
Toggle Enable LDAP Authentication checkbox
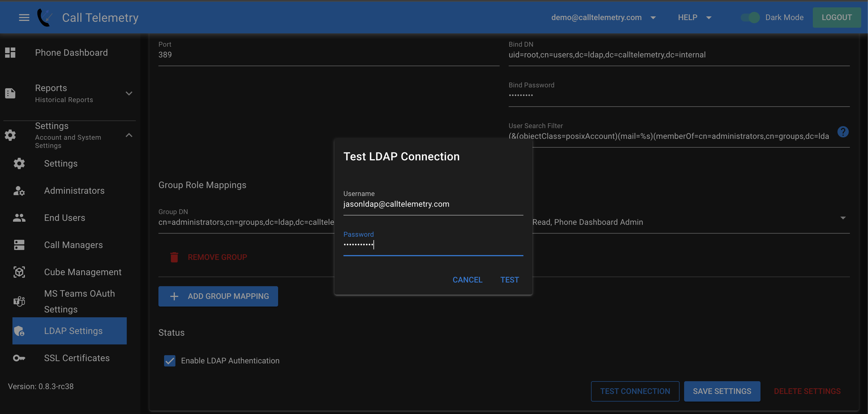point(171,361)
